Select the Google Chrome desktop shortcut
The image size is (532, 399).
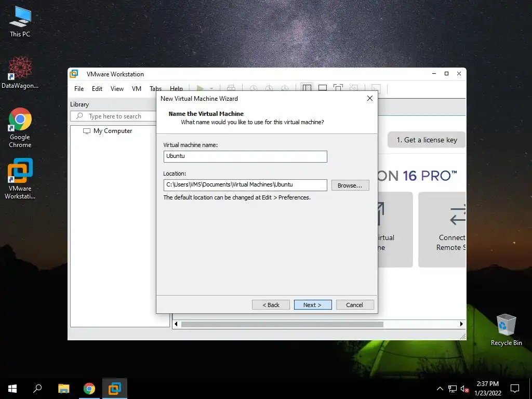(20, 128)
